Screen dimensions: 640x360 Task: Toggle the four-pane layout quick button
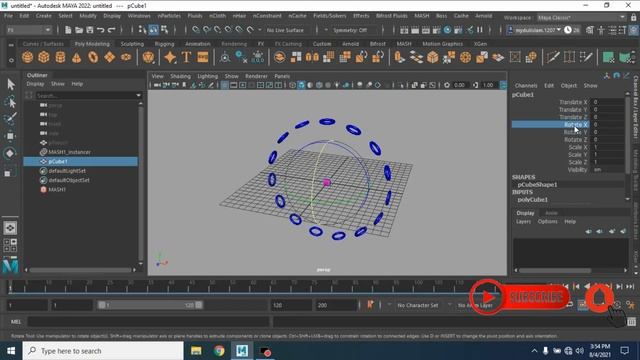10,245
